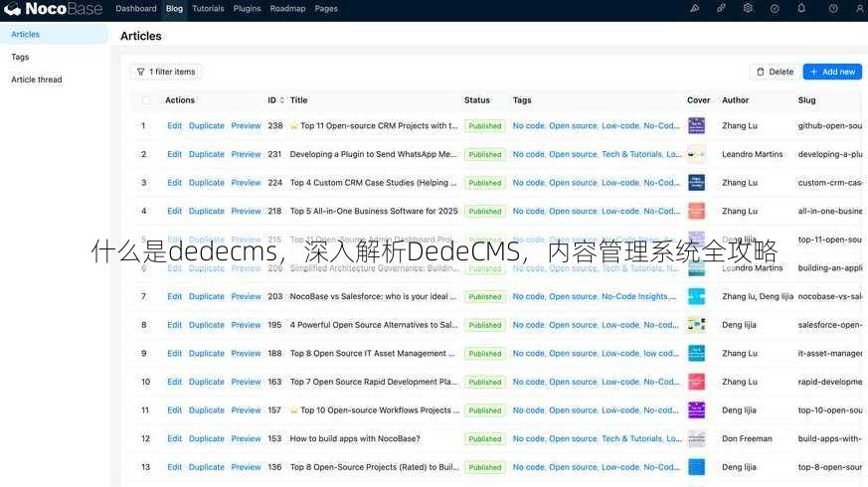Image resolution: width=868 pixels, height=487 pixels.
Task: Click title 'How to build apps with NocoBase?'
Action: [x=355, y=439]
